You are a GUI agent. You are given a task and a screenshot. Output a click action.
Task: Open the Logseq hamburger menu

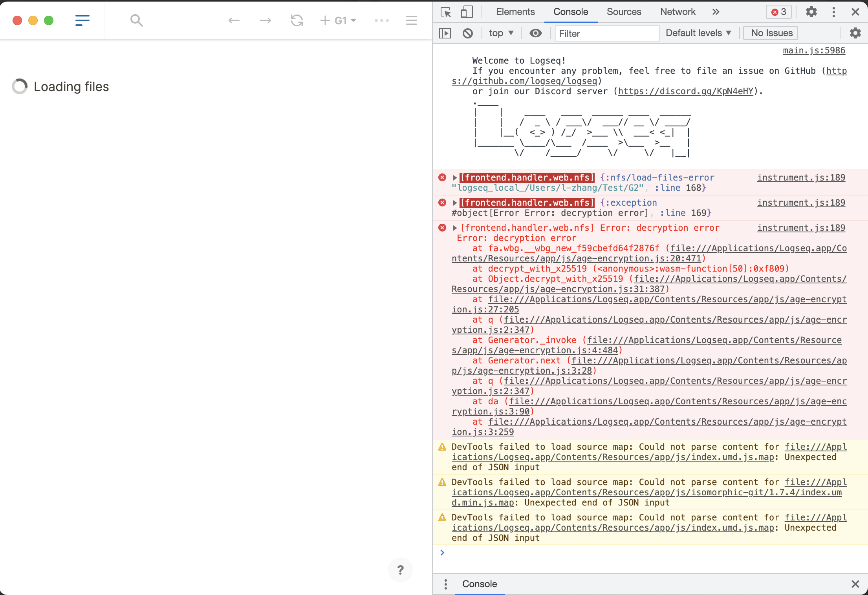(82, 20)
